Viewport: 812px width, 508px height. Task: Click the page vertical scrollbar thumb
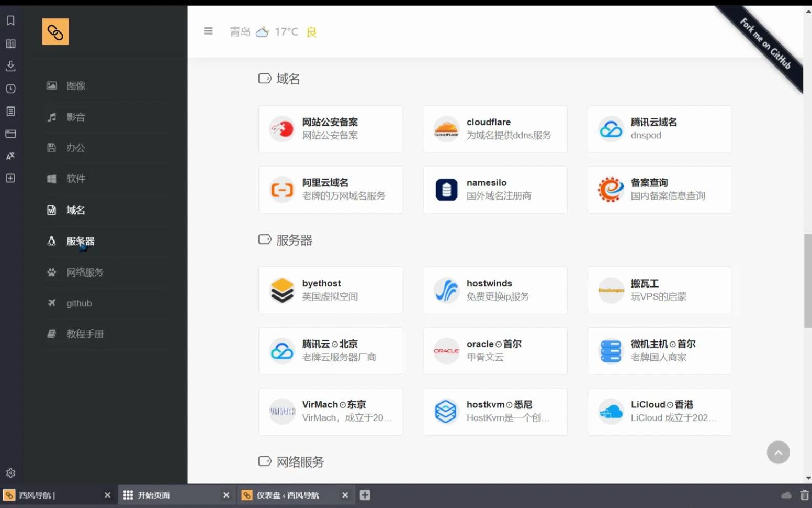point(808,281)
